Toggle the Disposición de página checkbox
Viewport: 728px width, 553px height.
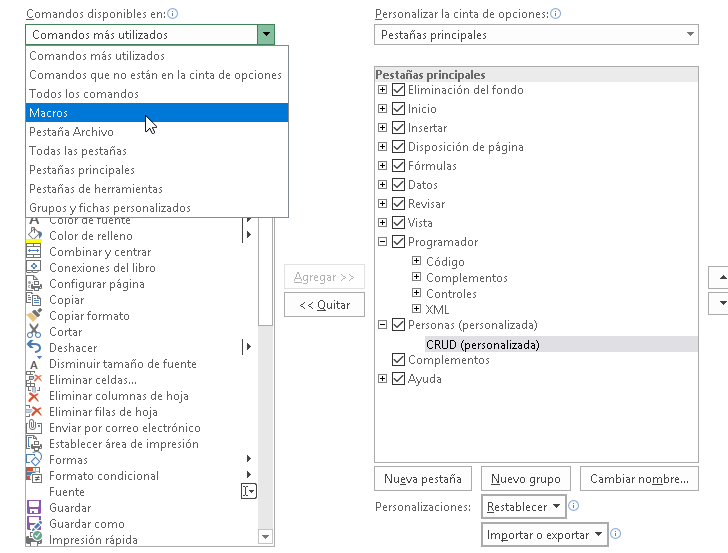click(x=399, y=146)
